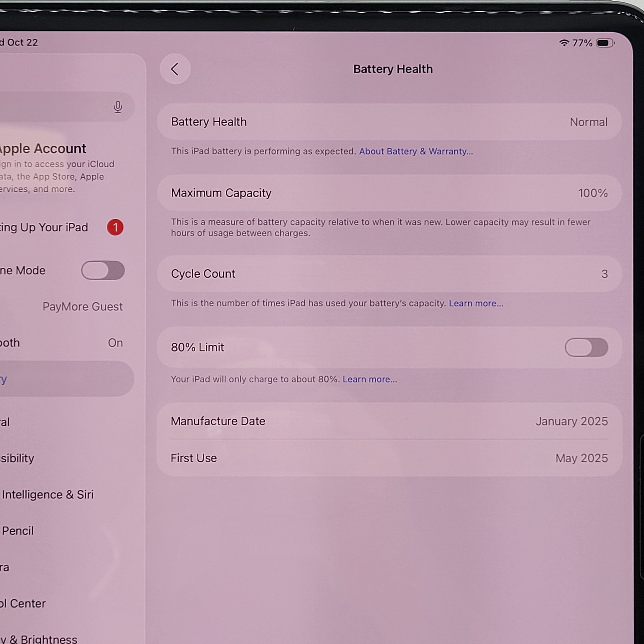Tap the microphone icon in search field
The height and width of the screenshot is (644, 644).
point(118,107)
